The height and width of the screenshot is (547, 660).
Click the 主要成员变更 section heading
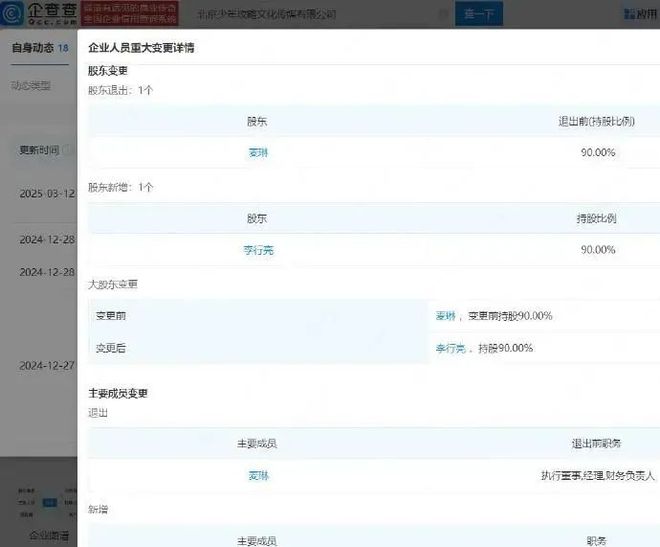pos(118,393)
